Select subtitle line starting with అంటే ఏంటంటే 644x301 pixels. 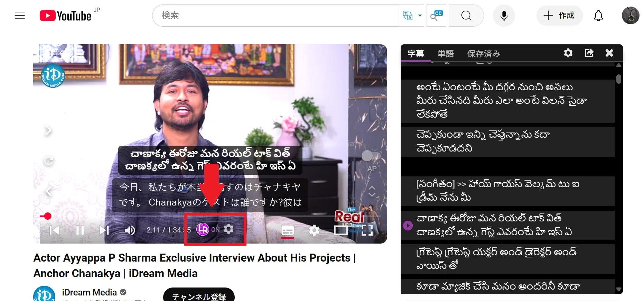tap(507, 101)
